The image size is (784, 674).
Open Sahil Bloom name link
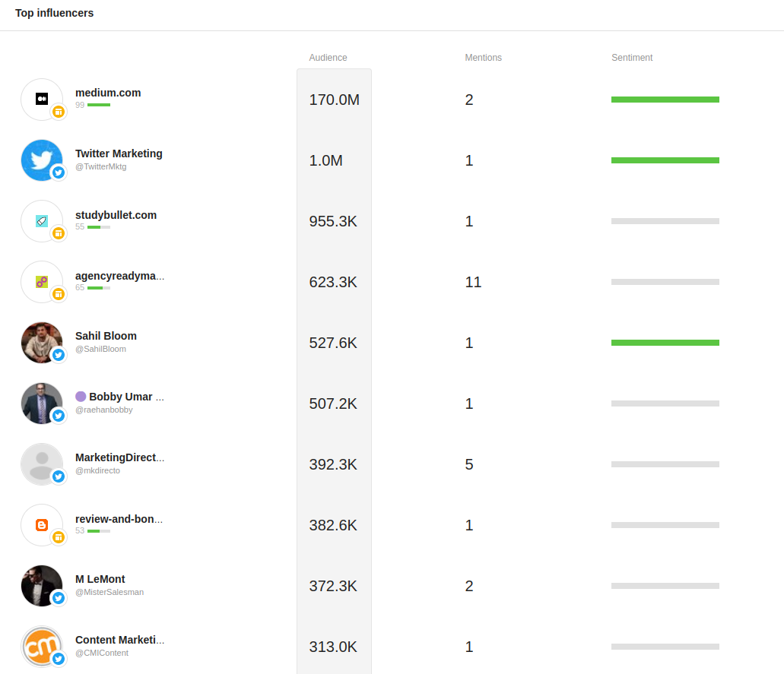[x=106, y=336]
